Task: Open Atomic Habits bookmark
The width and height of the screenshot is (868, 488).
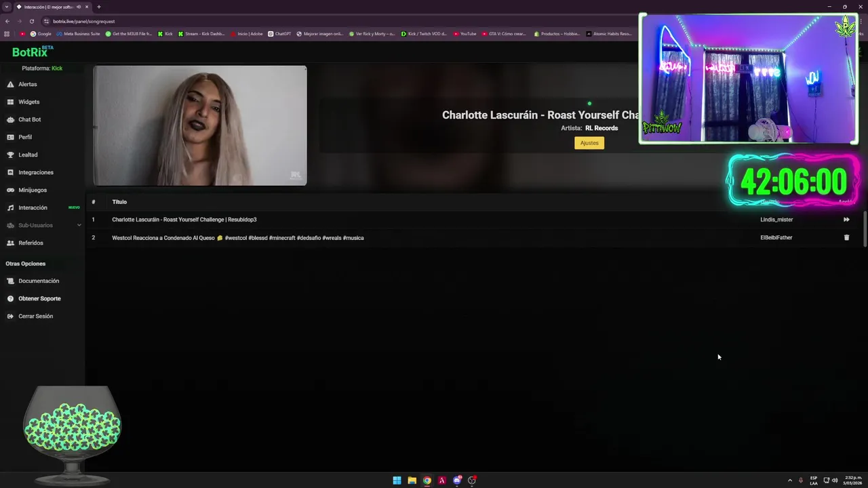Action: (x=609, y=34)
